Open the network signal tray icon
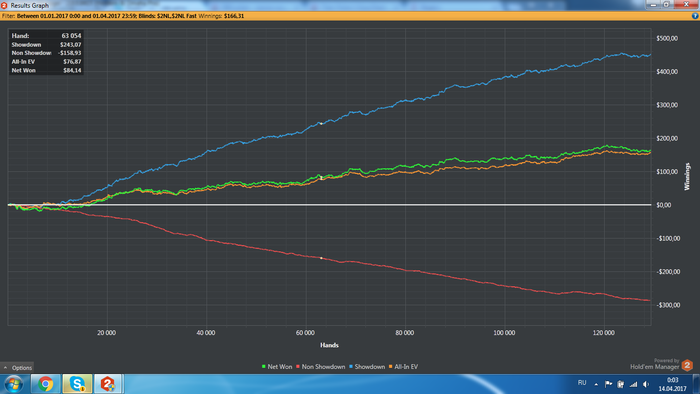700x394 pixels. click(633, 384)
